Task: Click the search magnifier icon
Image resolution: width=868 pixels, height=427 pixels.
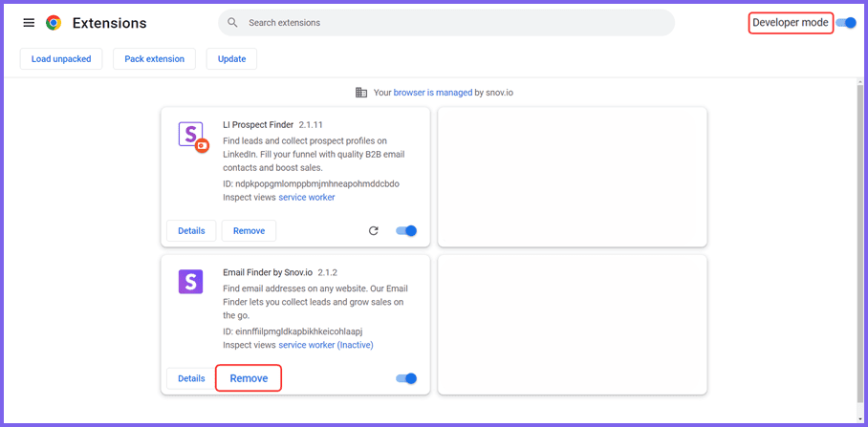Action: 233,23
